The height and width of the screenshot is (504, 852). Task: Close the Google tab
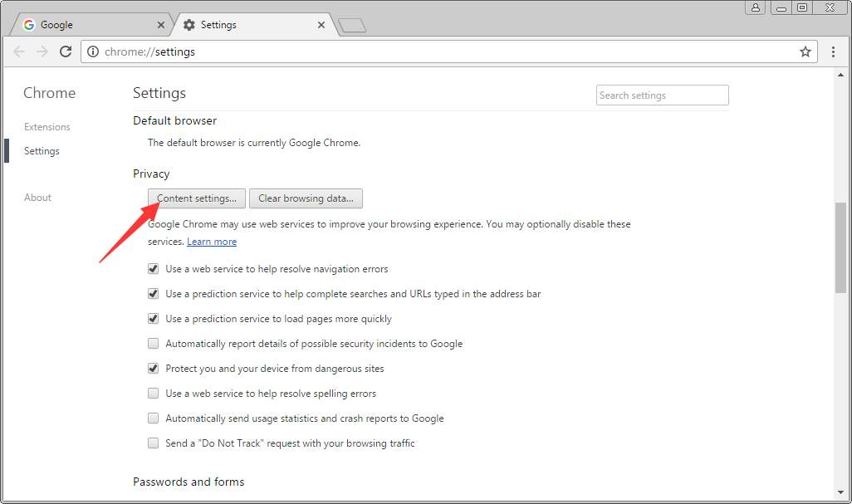coord(161,25)
